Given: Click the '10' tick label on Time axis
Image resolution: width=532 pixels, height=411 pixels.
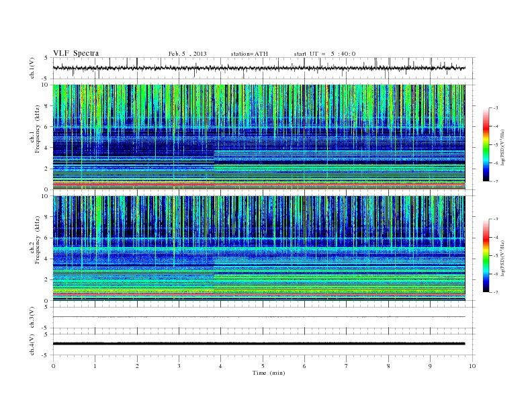Looking at the screenshot, I should pyautogui.click(x=472, y=366).
